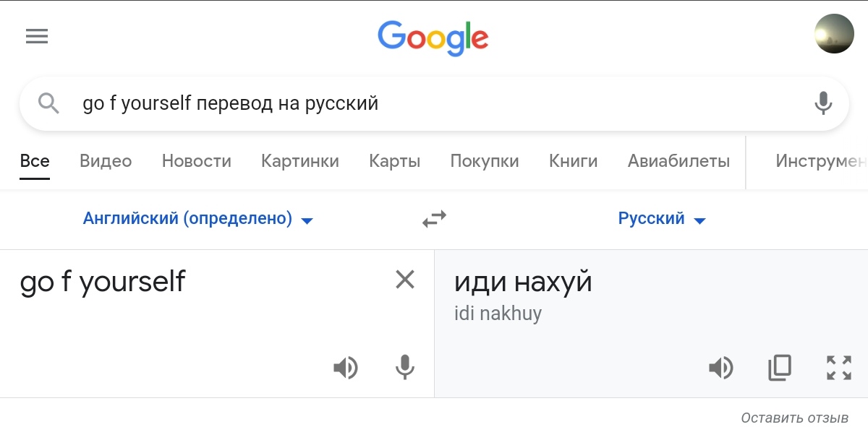Select the Авиабилеты tab
868x427 pixels.
point(678,161)
